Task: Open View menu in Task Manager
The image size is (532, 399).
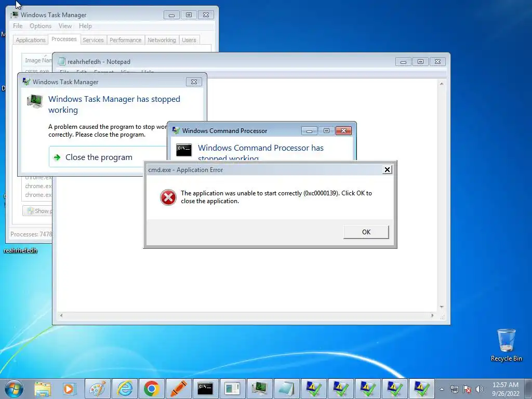Action: pyautogui.click(x=65, y=26)
